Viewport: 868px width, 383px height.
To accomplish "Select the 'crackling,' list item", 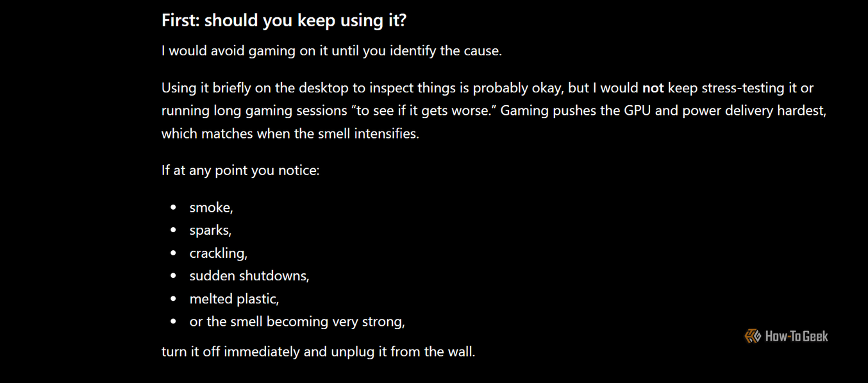I will pyautogui.click(x=218, y=253).
